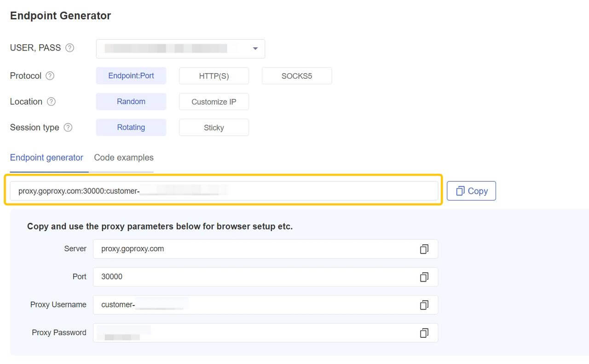
Task: Open the USER, PASS dropdown
Action: click(x=180, y=49)
